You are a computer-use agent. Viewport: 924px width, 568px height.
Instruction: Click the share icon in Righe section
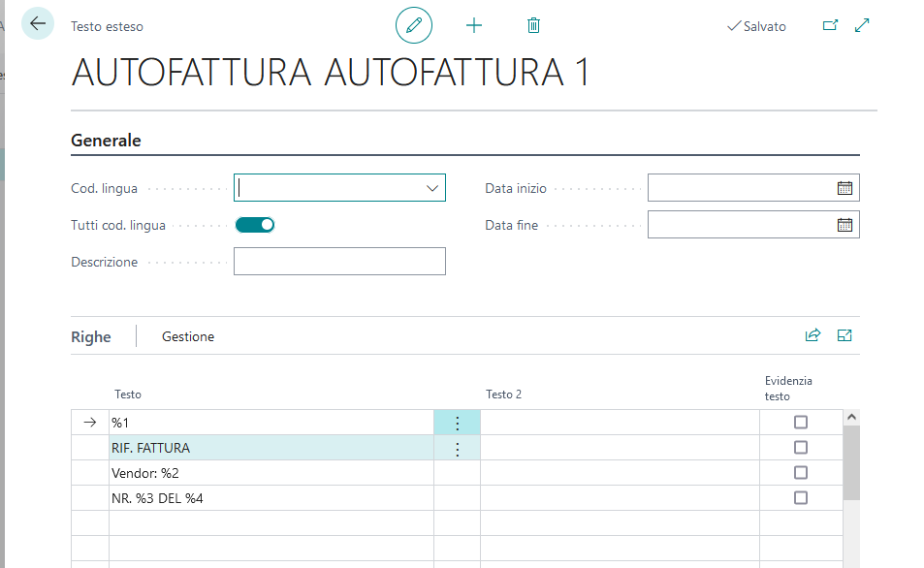[812, 335]
